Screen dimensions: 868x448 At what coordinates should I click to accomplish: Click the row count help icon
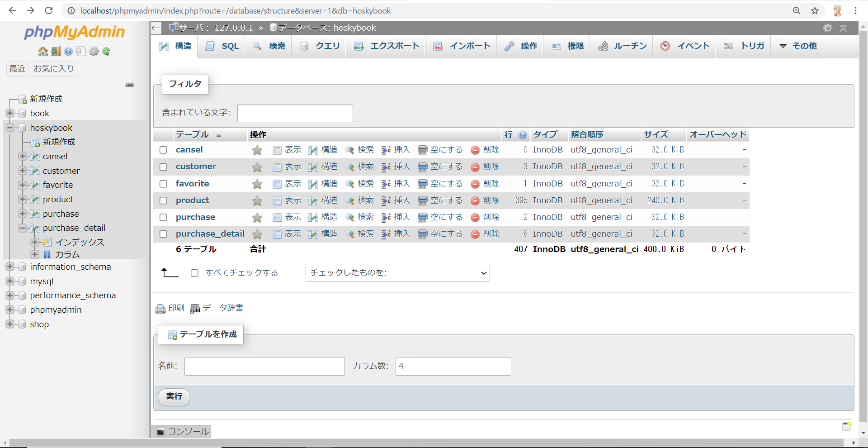point(523,135)
